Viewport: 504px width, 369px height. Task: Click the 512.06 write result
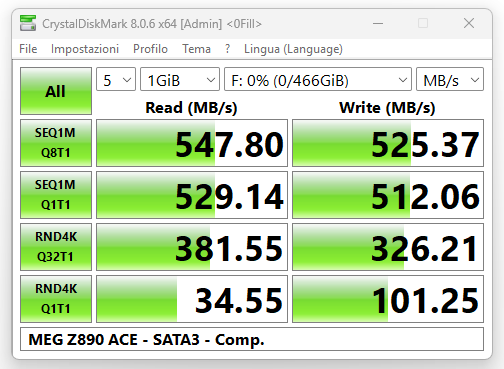click(388, 195)
